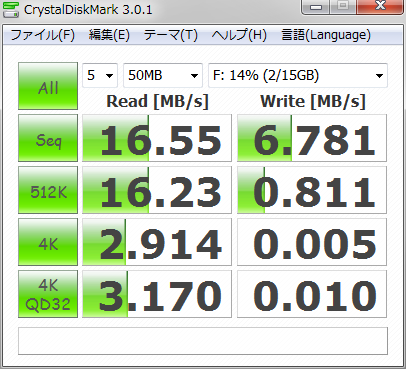
Task: Open the ヘルプ(H) menu
Action: 239,35
